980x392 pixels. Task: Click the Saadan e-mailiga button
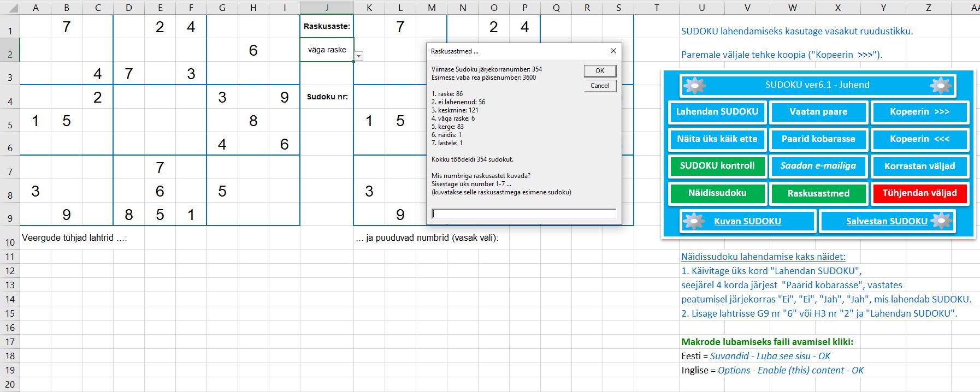pyautogui.click(x=818, y=166)
